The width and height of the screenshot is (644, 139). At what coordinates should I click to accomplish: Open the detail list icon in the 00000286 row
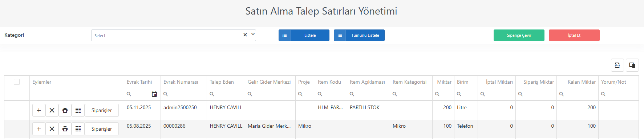(x=78, y=129)
